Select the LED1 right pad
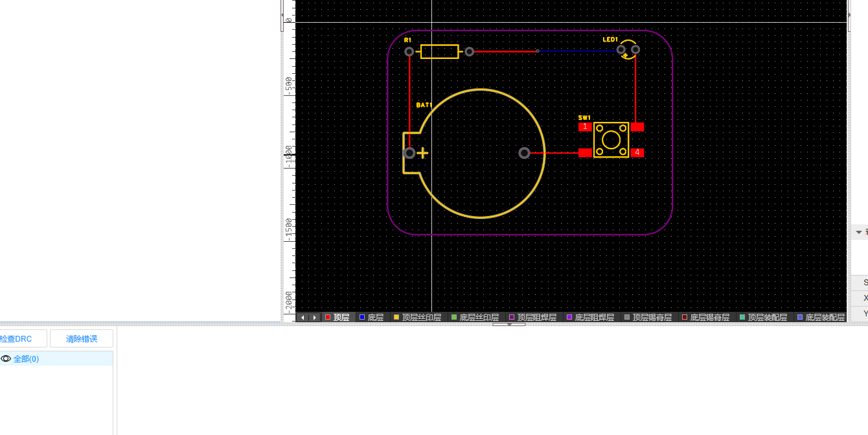The image size is (868, 435). (x=635, y=49)
